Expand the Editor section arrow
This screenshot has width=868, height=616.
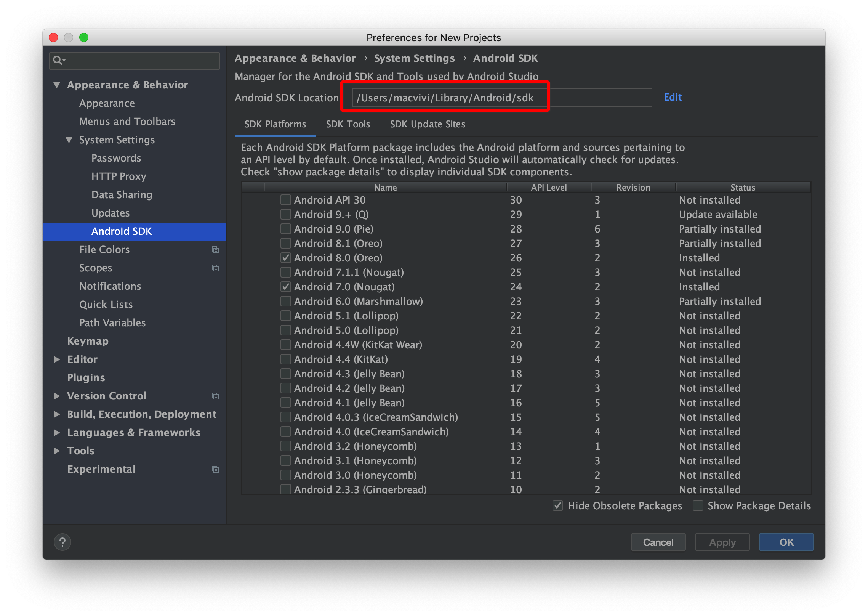pos(57,359)
